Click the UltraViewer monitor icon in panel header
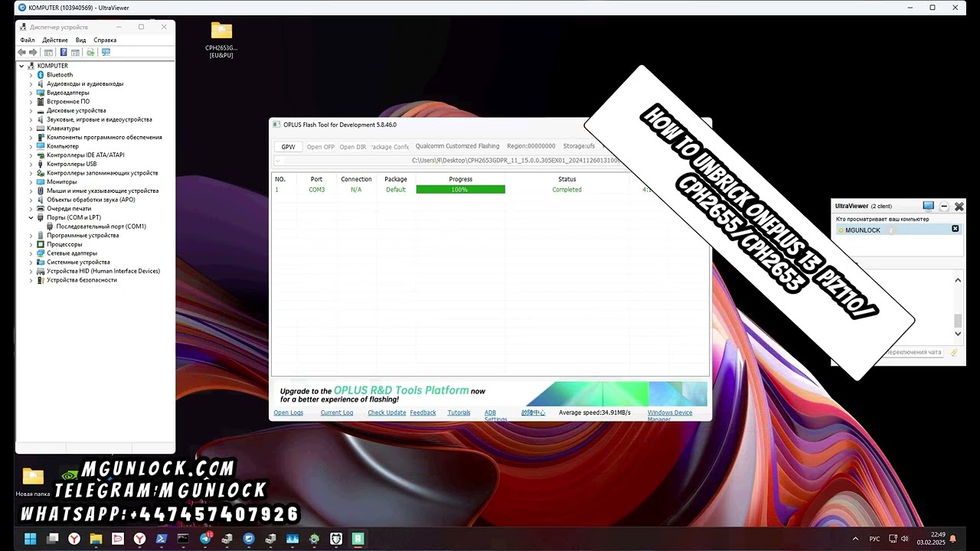This screenshot has height=551, width=980. tap(929, 206)
